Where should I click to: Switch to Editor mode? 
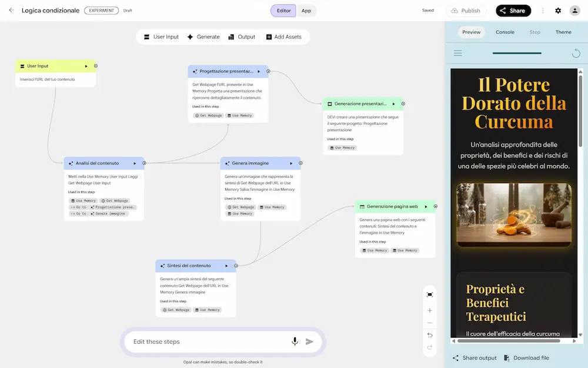point(283,11)
